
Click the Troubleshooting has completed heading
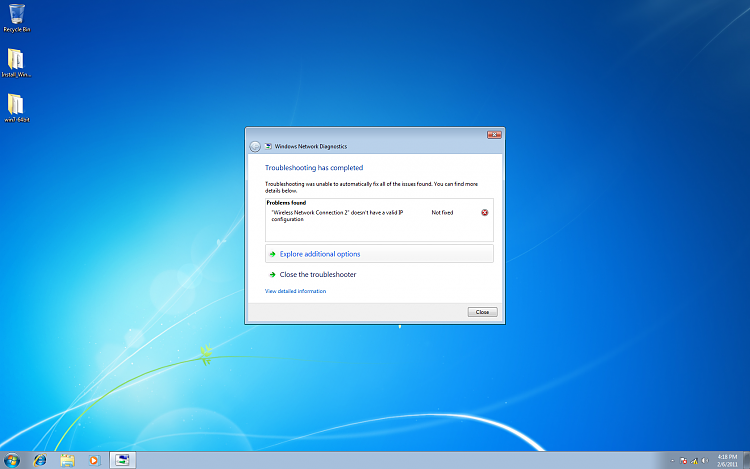(x=314, y=168)
